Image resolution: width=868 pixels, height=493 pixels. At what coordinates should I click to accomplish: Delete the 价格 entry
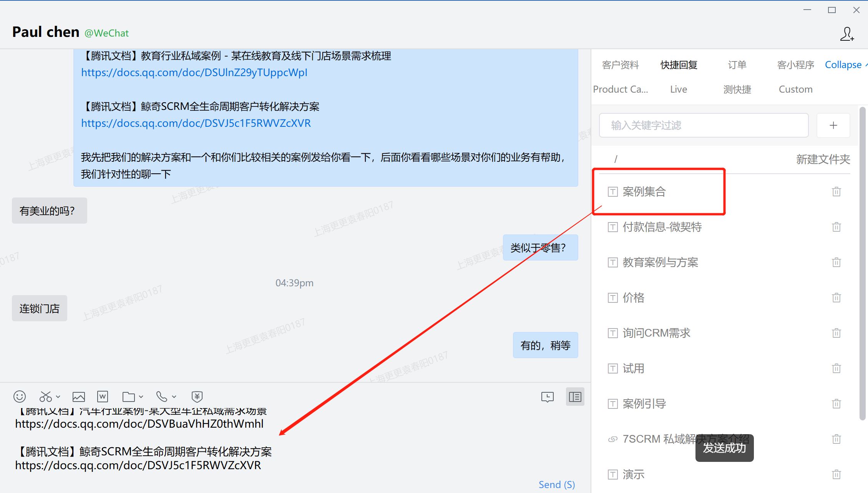[x=836, y=297]
